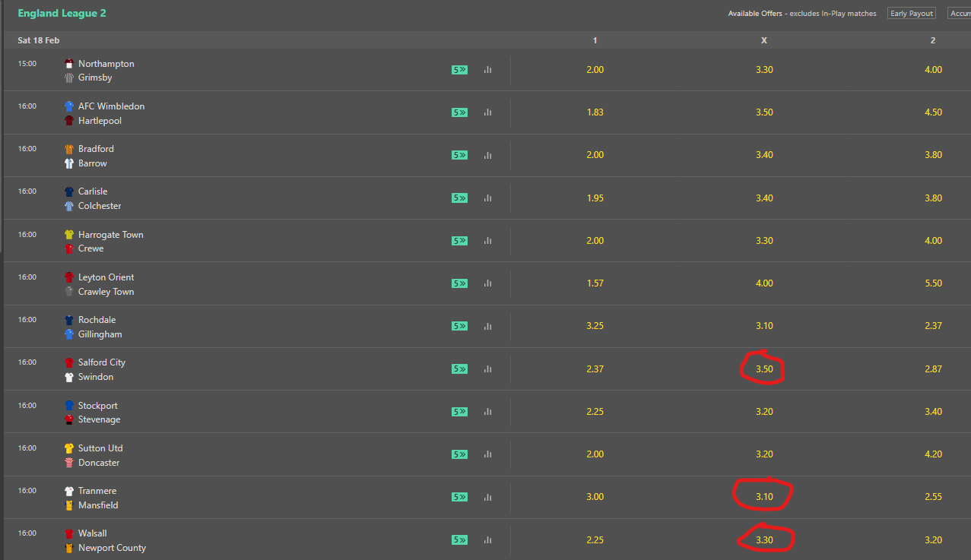Show match statistics for AFC Wimbledon v Hartlepool

tap(487, 112)
